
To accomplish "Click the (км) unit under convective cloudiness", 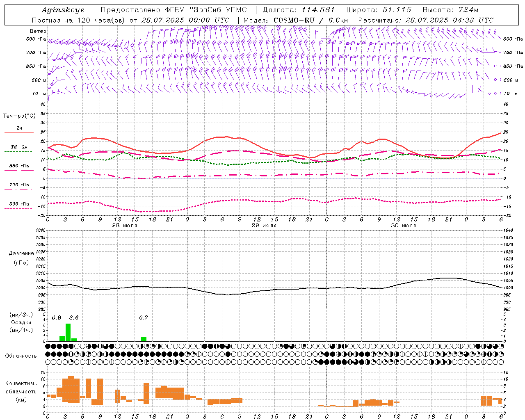I will (x=21, y=399).
